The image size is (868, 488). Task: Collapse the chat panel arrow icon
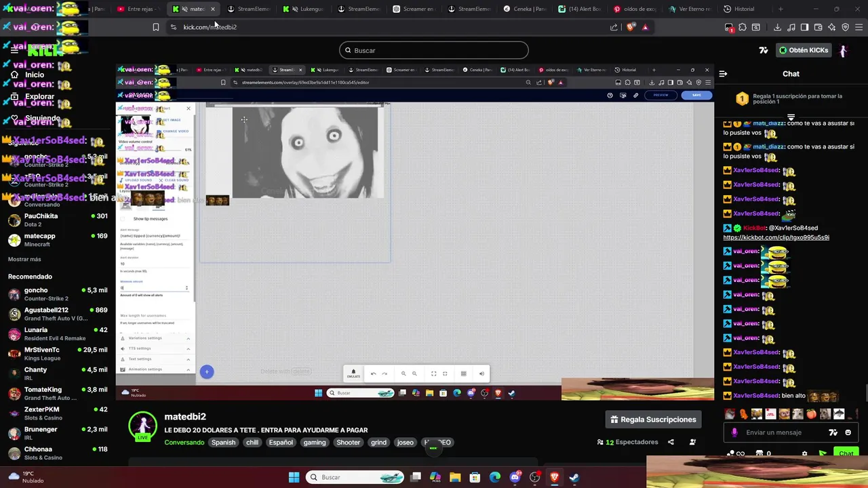[x=723, y=74]
